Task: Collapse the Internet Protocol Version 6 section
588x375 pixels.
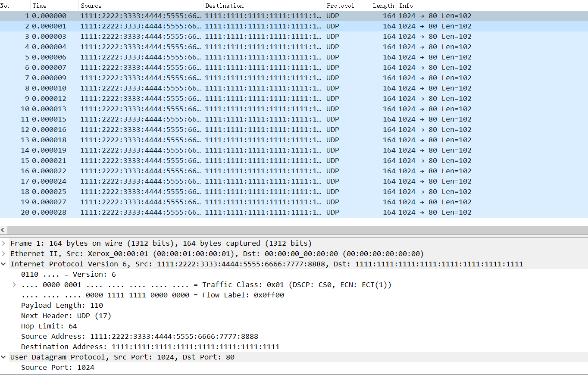Action: click(3, 264)
